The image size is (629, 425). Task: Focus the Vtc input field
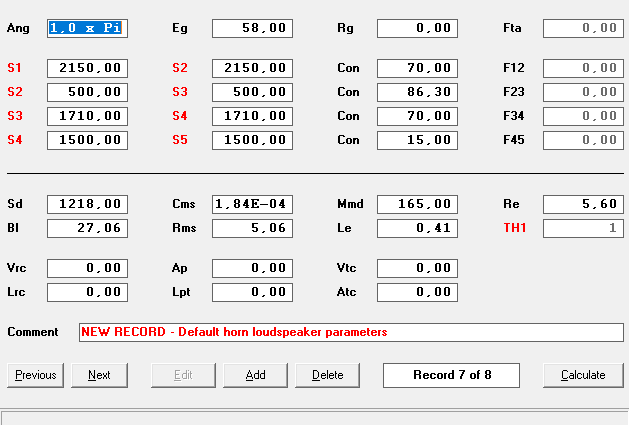pyautogui.click(x=417, y=268)
